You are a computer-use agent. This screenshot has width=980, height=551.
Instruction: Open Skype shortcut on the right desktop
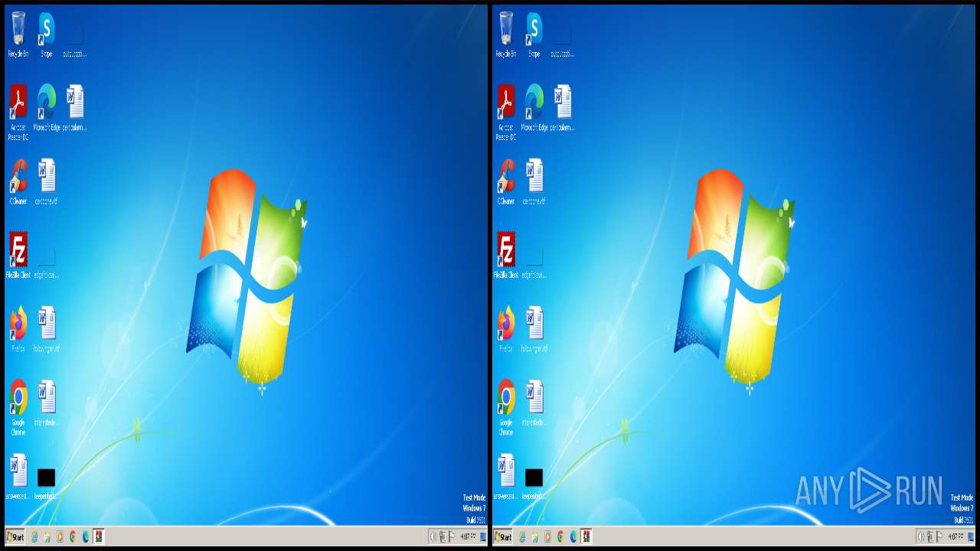coord(534,34)
